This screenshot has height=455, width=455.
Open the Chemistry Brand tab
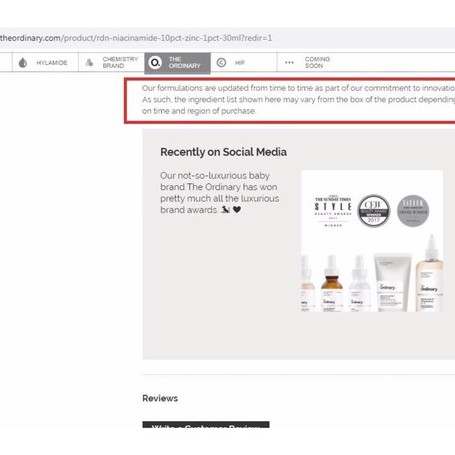[112, 62]
